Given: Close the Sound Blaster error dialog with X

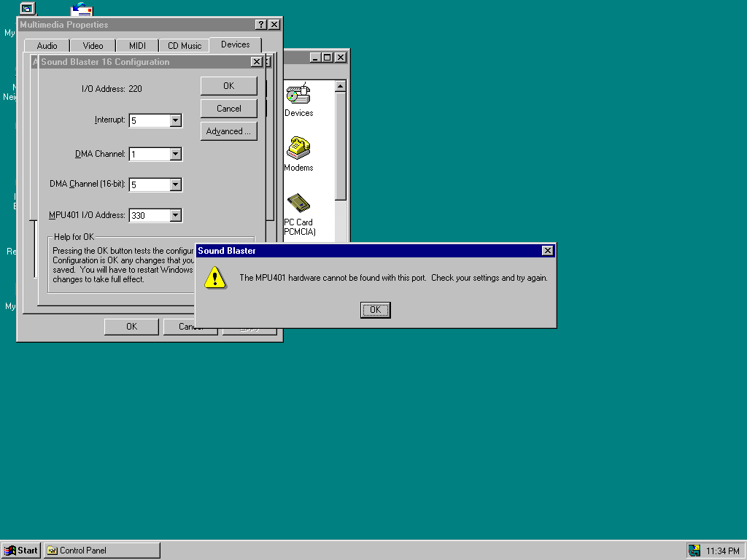Looking at the screenshot, I should [x=547, y=251].
